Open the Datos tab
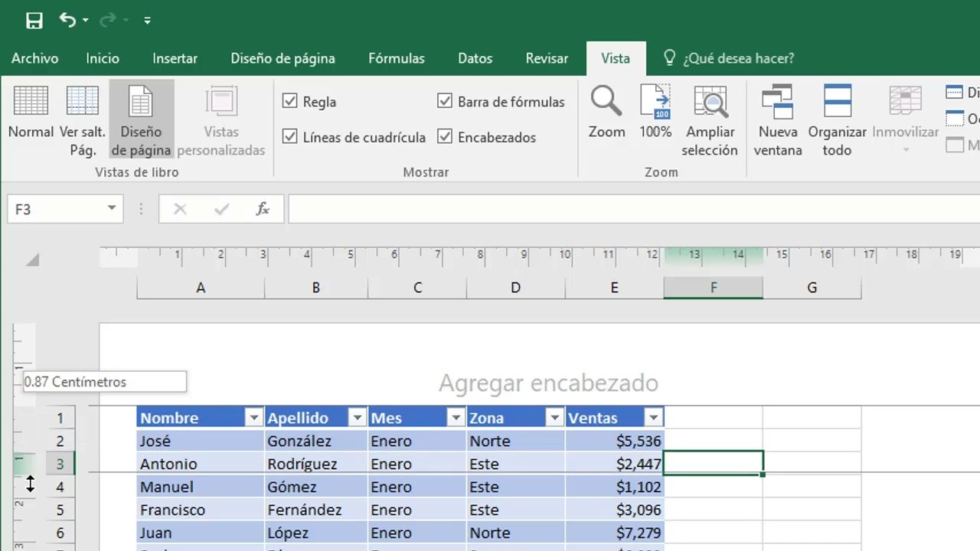Viewport: 980px width, 551px height. point(475,58)
